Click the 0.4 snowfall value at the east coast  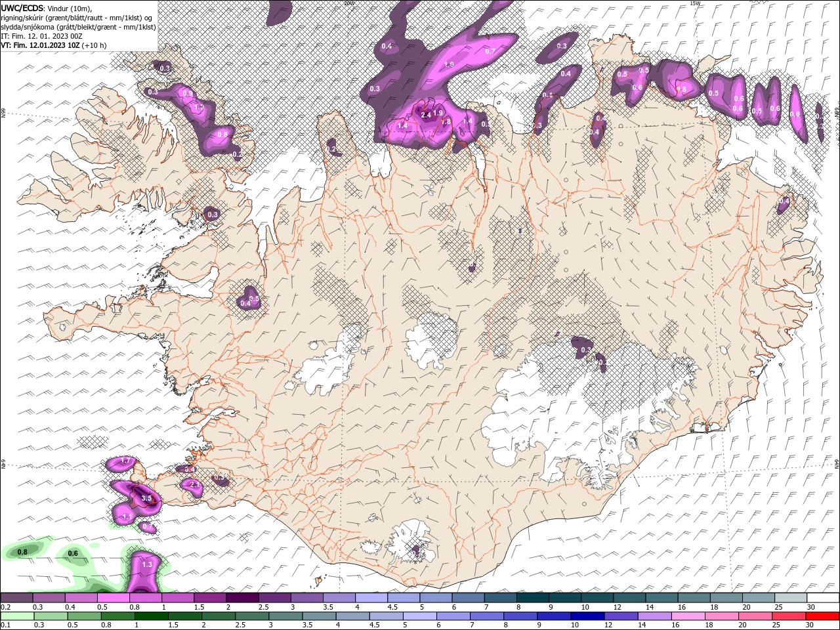tap(784, 201)
